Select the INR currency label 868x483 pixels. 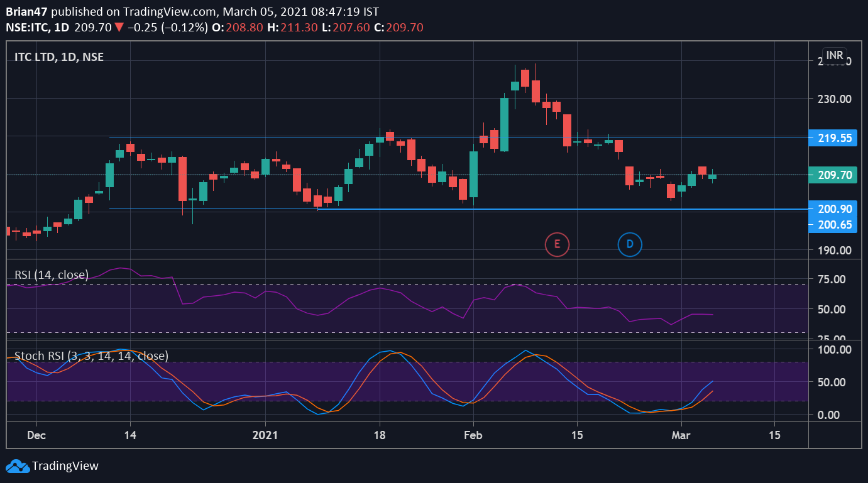click(x=835, y=55)
